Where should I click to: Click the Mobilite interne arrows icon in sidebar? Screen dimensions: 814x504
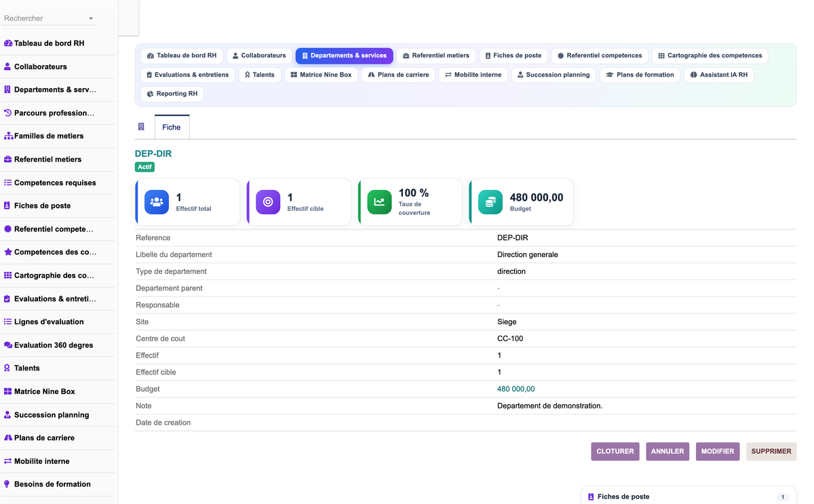8,461
